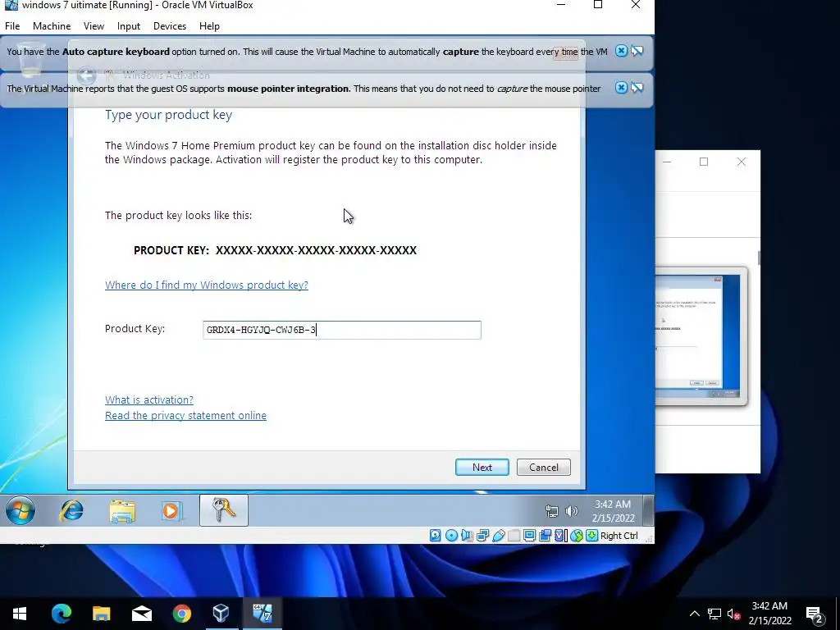Expand hidden host system tray icons chevron
The height and width of the screenshot is (630, 840).
[x=694, y=614]
